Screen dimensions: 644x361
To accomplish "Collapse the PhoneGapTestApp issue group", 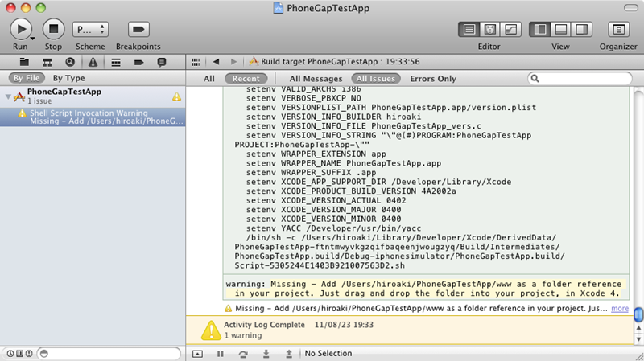I will coord(8,96).
